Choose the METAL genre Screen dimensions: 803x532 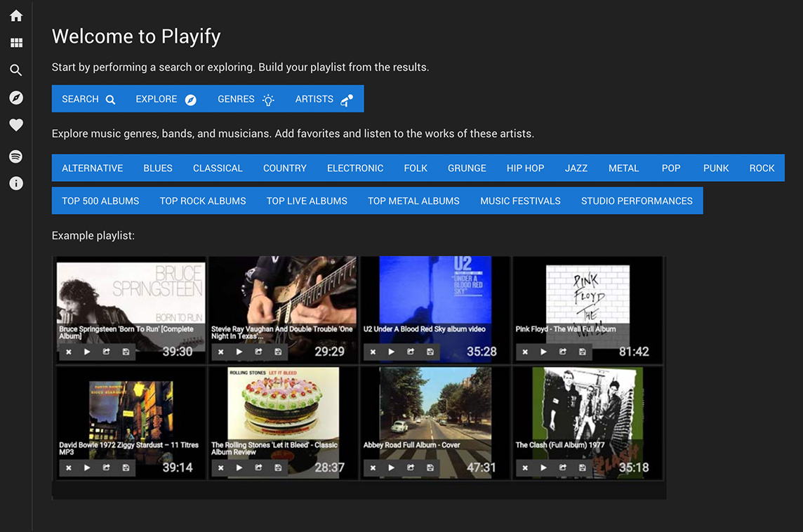pos(624,168)
